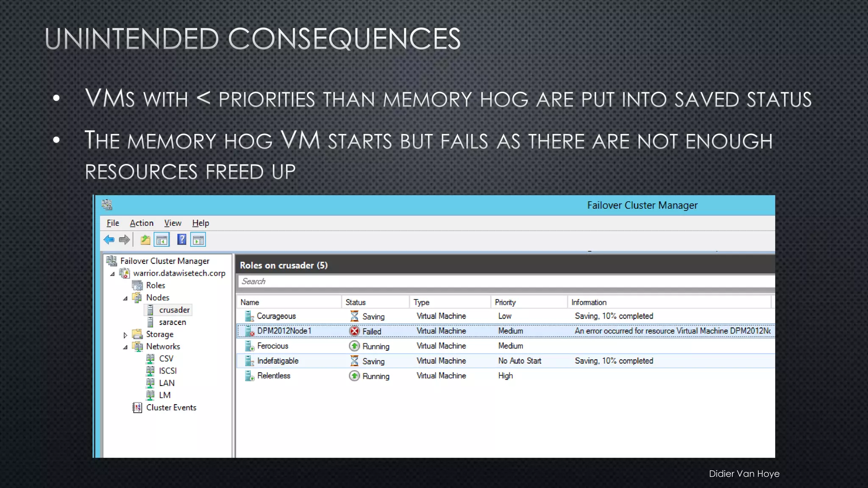Select the Ferocious virtual machine row
This screenshot has width=868, height=488.
tap(273, 346)
